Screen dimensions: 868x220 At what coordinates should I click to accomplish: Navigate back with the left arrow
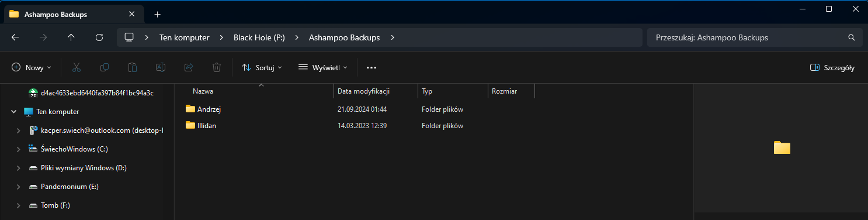(x=15, y=37)
